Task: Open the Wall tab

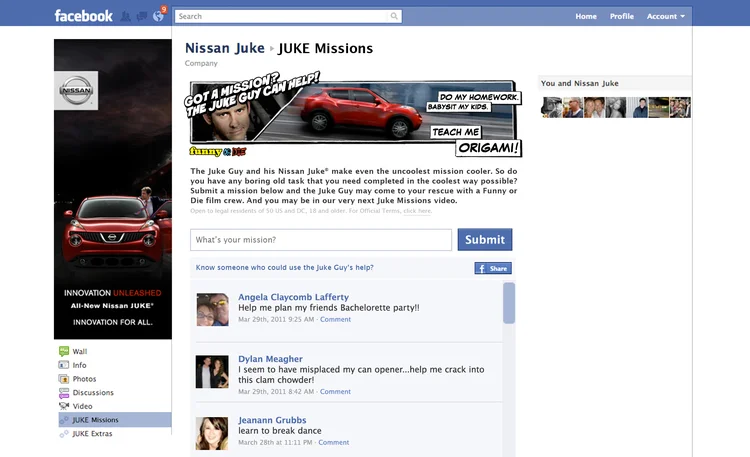Action: click(x=80, y=351)
